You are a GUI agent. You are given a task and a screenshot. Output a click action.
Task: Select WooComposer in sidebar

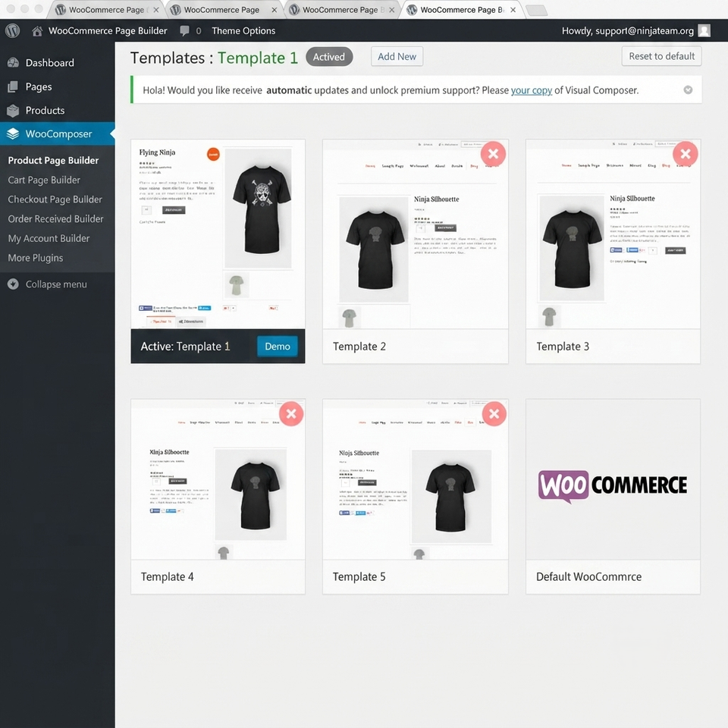(x=58, y=133)
